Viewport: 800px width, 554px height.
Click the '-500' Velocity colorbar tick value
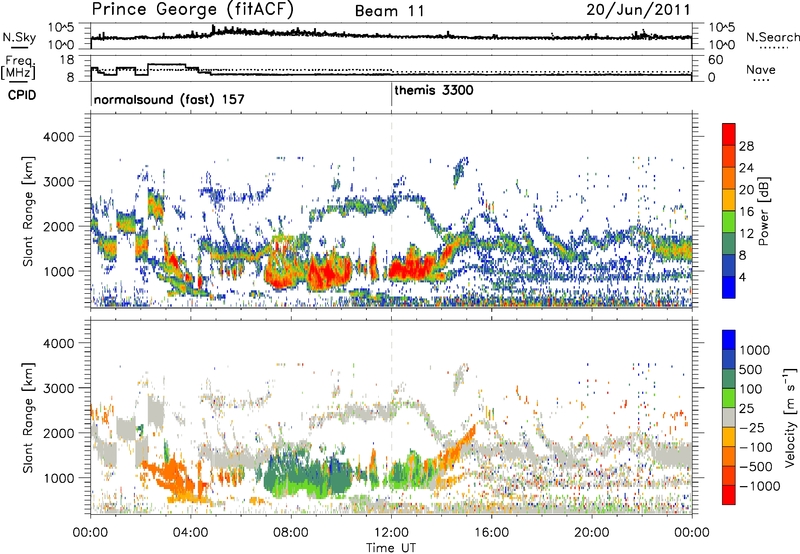(756, 466)
